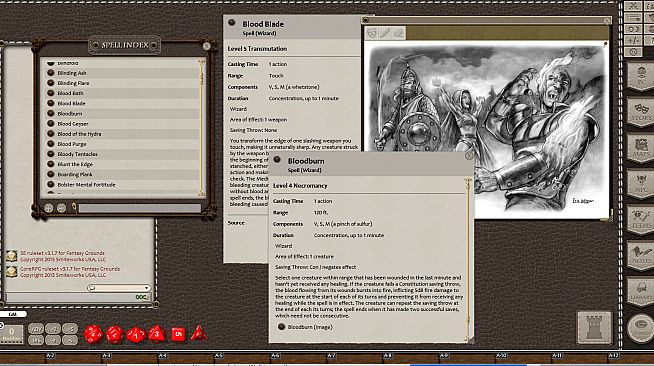Pick up the red d10 die

click(136, 335)
